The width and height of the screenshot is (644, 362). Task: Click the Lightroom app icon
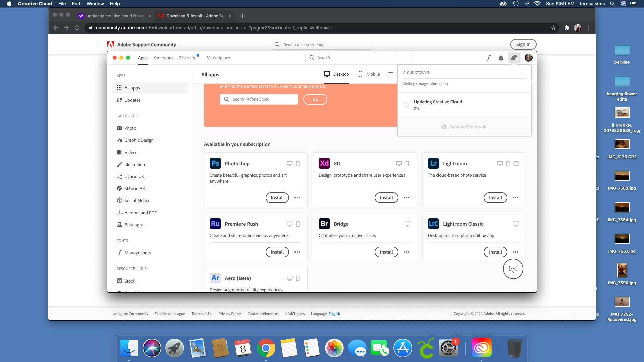coord(433,163)
